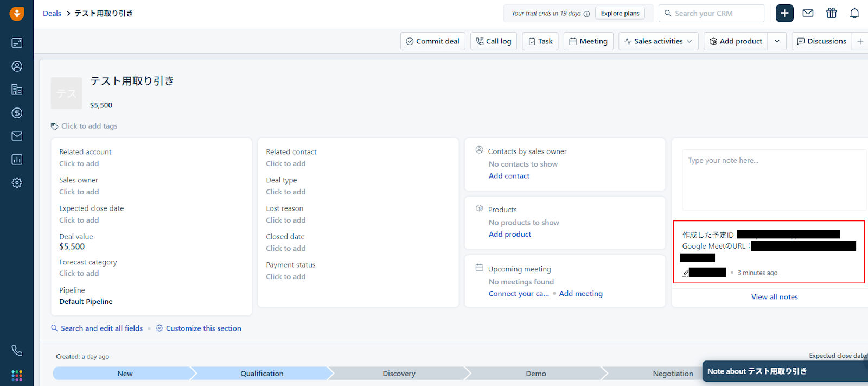Select the Discovery pipeline stage
This screenshot has width=868, height=386.
(399, 374)
